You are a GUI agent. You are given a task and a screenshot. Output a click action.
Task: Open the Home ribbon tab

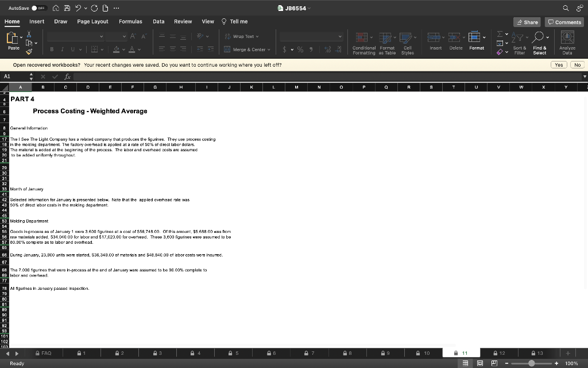click(12, 21)
